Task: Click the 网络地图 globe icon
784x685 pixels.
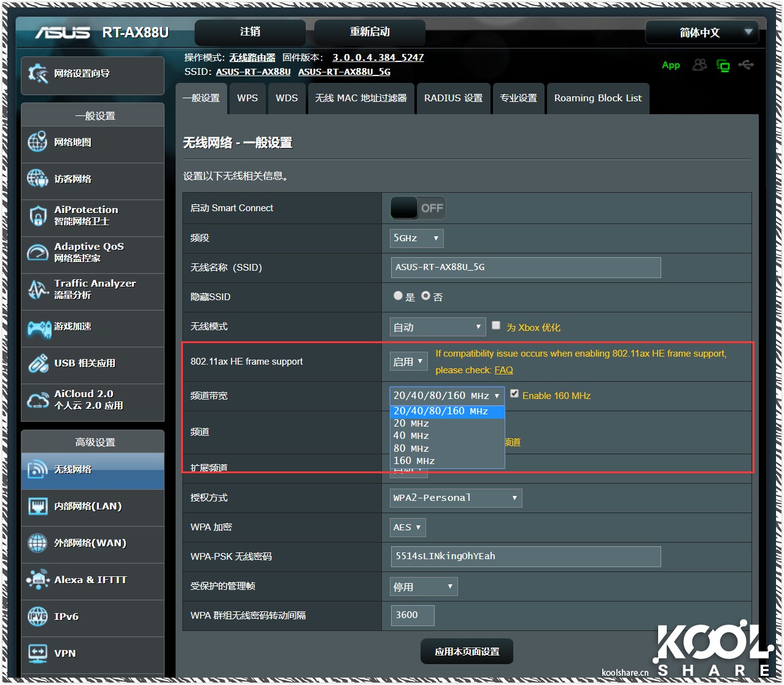Action: click(37, 142)
